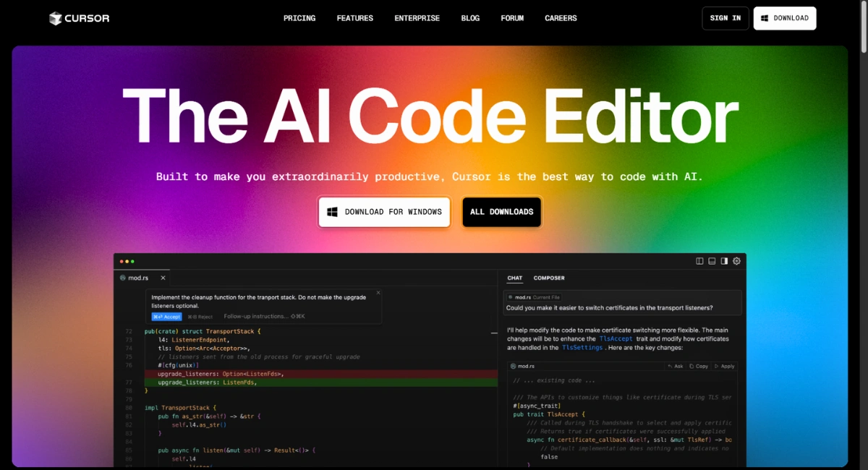Toggle the right sidebar layout icon

pyautogui.click(x=724, y=261)
